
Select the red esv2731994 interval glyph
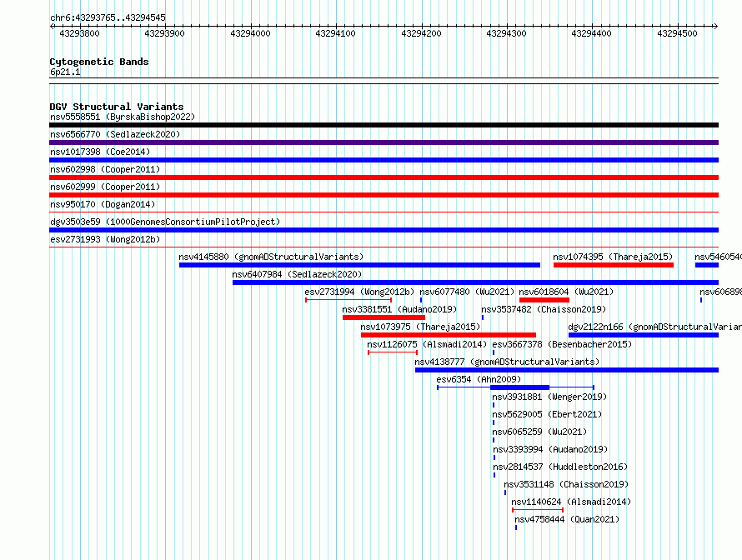click(x=348, y=300)
